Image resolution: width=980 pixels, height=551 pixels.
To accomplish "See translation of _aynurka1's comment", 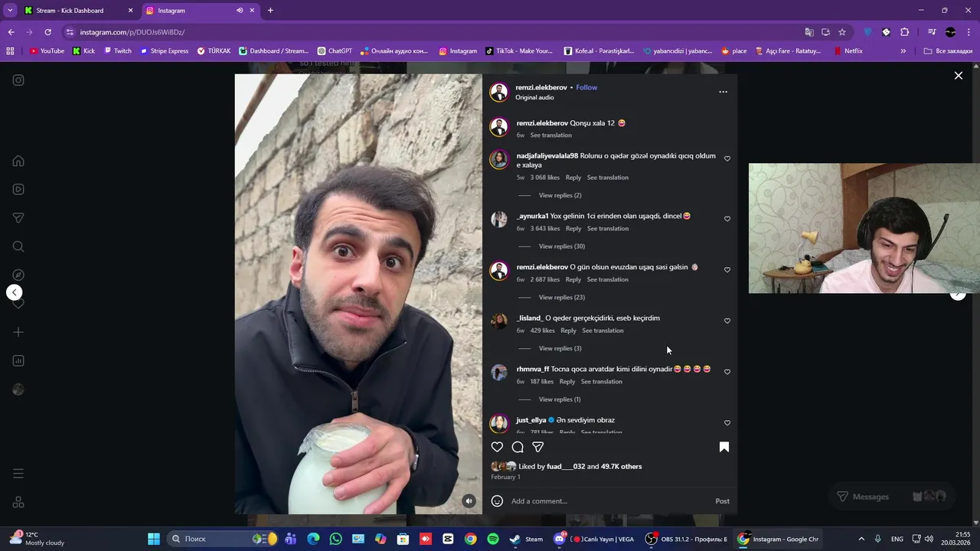I will [608, 229].
